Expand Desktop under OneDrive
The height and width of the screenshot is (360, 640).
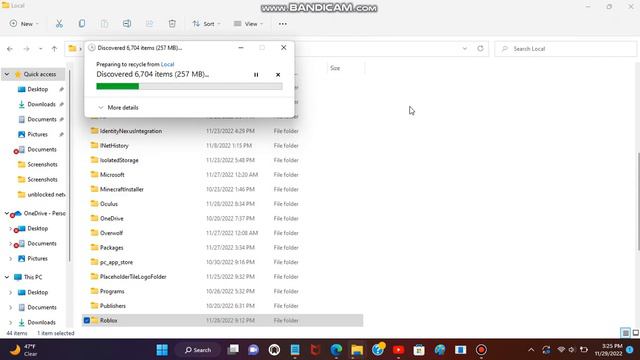click(11, 229)
